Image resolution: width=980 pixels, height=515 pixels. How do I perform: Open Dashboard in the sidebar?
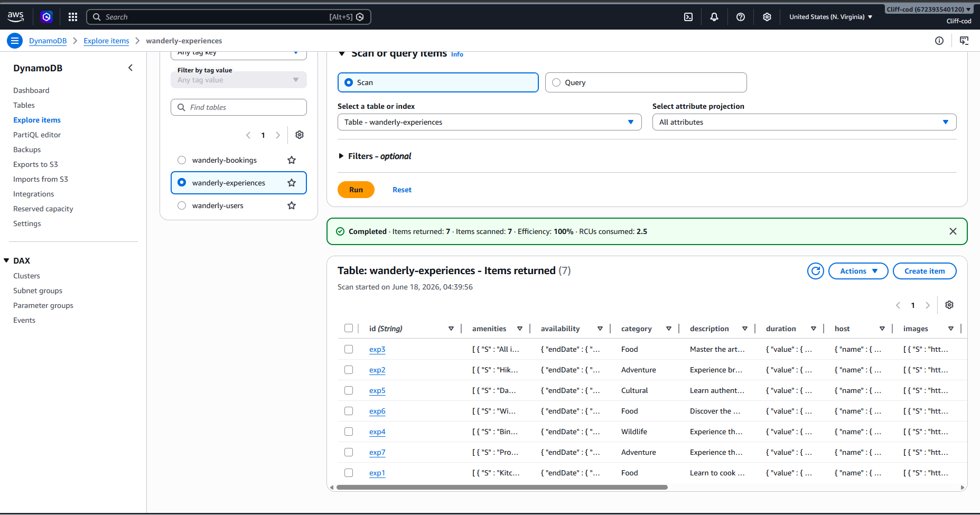pyautogui.click(x=31, y=90)
